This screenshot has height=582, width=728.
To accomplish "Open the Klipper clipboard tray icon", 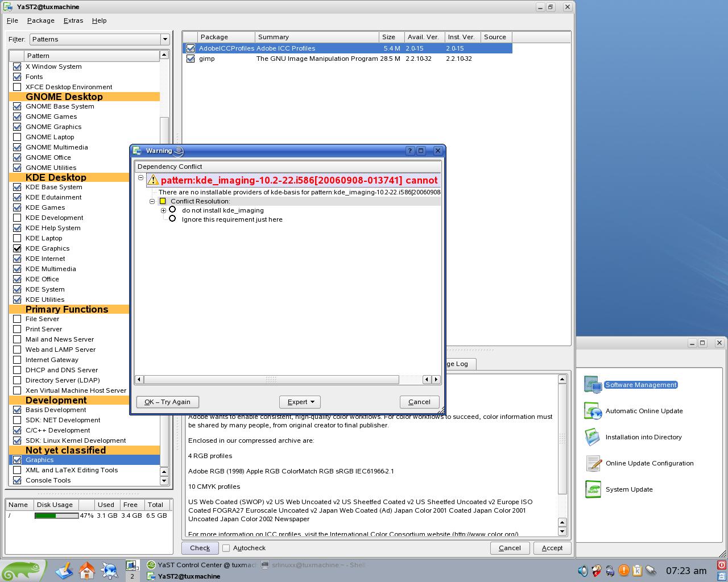I will [x=638, y=571].
